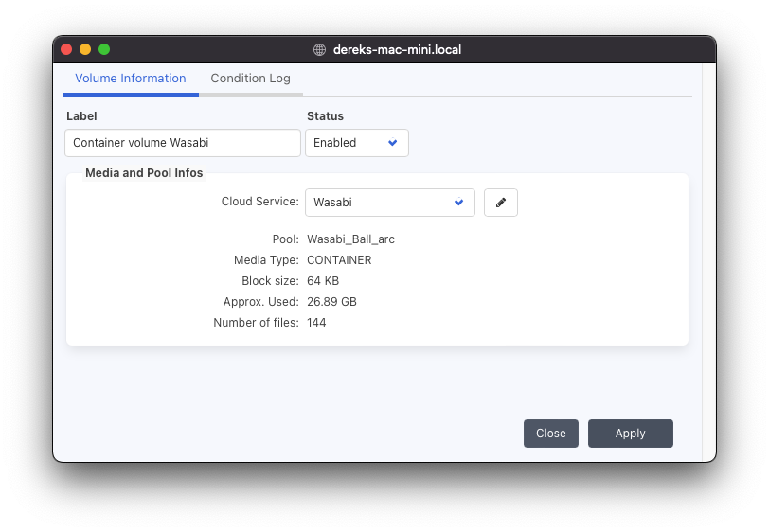Maximize the window using the green button
769x532 pixels.
coord(104,49)
